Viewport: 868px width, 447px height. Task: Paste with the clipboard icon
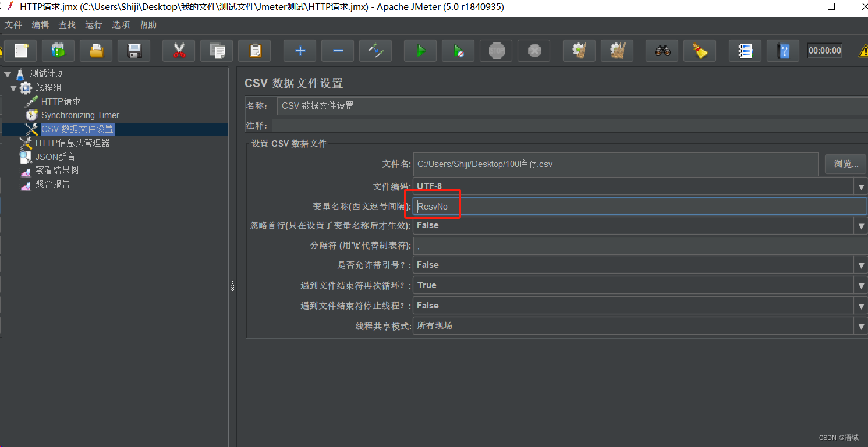click(254, 51)
